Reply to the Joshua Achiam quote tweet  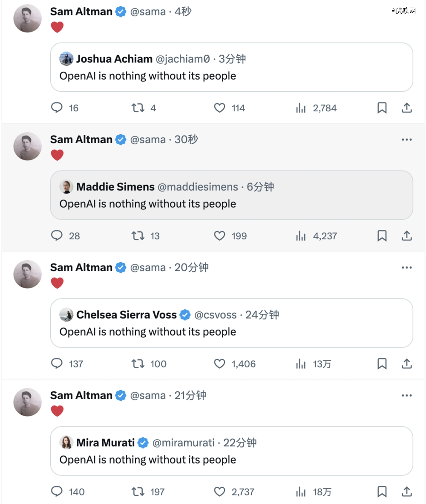point(57,108)
